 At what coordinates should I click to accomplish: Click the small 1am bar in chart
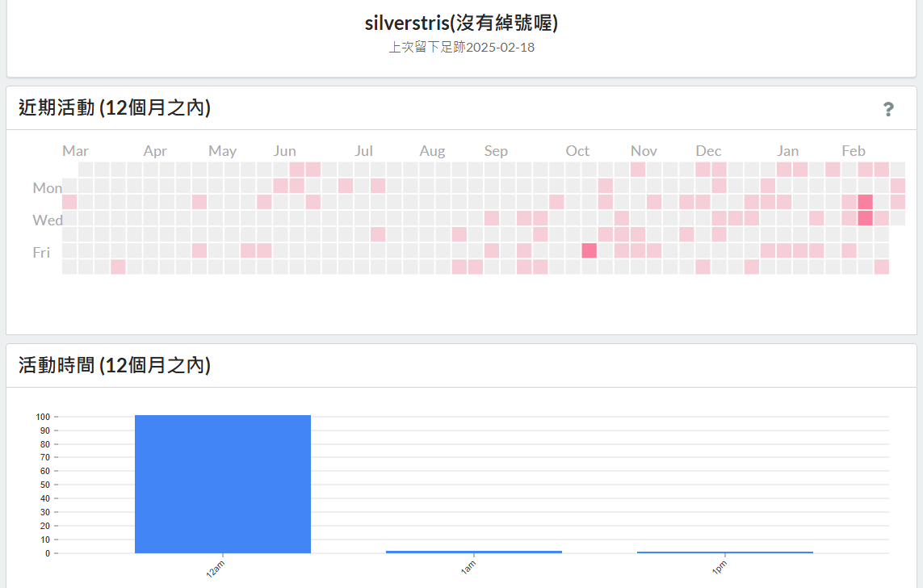pyautogui.click(x=474, y=552)
